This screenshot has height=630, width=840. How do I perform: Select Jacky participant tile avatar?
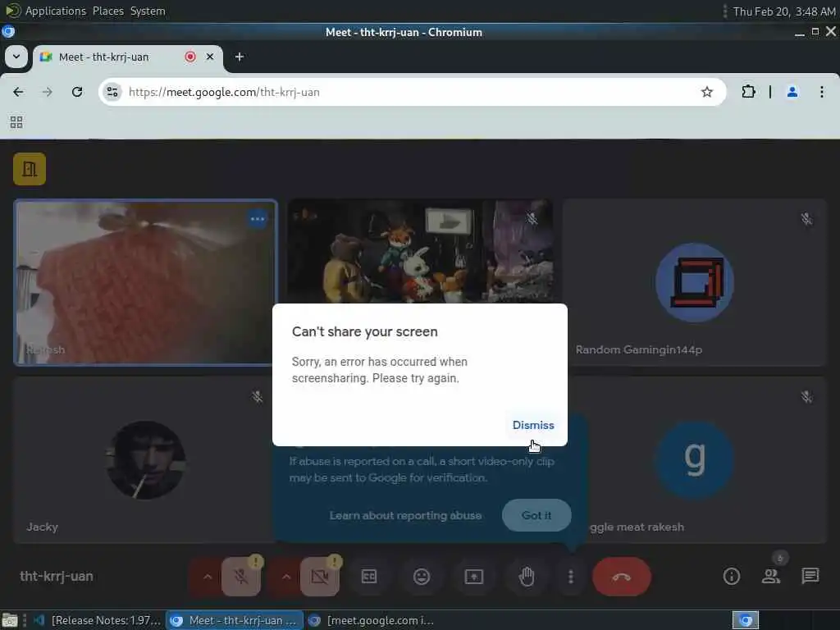coord(146,460)
